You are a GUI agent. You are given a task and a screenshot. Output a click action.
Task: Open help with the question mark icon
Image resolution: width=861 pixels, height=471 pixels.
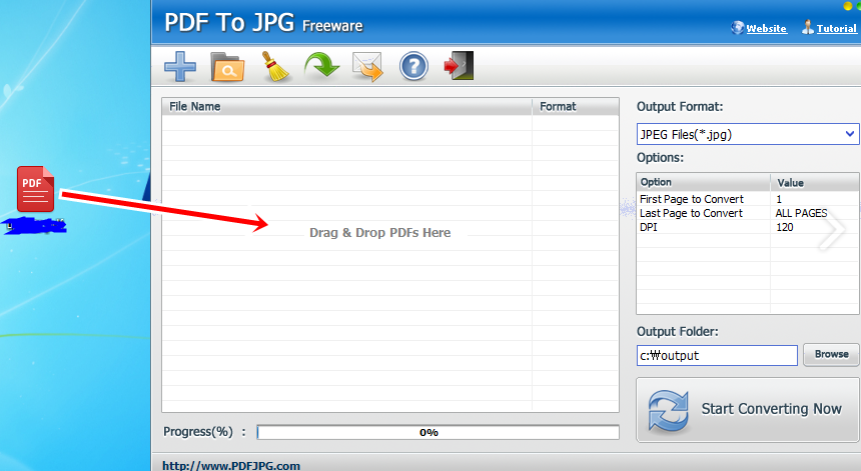pos(413,66)
